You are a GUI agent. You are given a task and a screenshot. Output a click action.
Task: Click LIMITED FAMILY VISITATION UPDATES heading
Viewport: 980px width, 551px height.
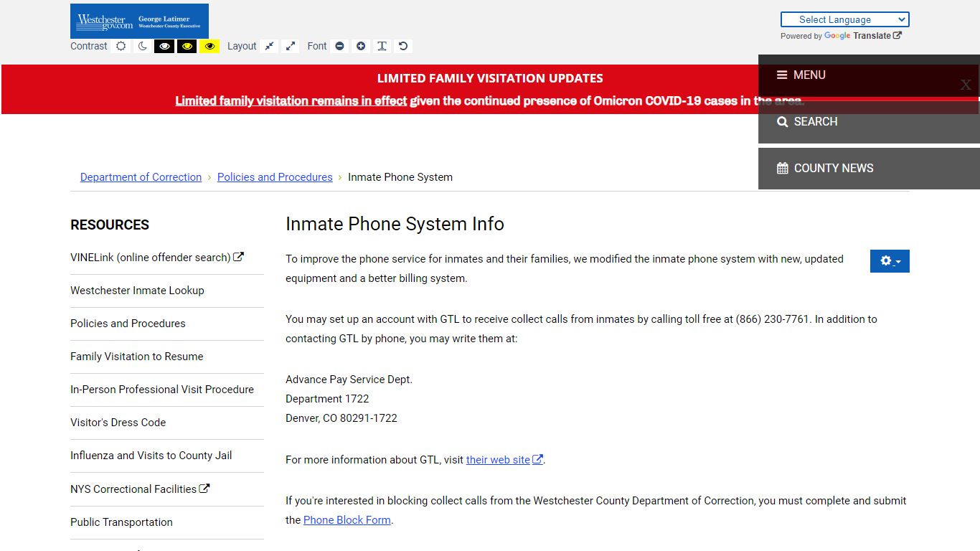490,78
